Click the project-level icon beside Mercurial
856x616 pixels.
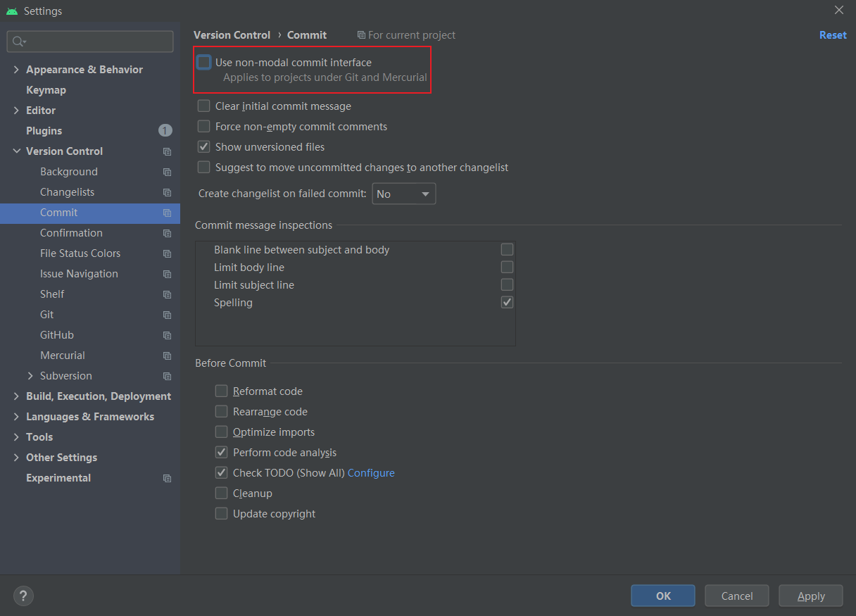coord(167,356)
